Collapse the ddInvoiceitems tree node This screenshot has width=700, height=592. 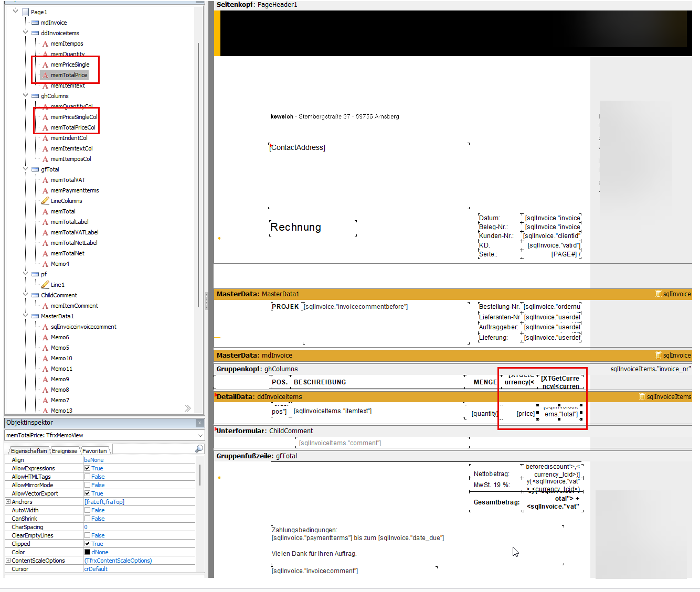click(x=25, y=33)
